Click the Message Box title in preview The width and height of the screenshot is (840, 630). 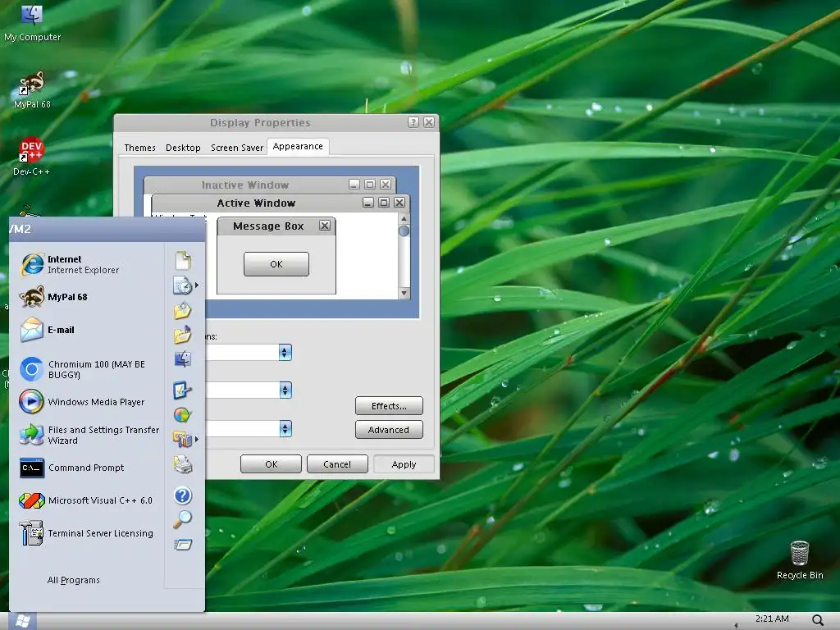pyautogui.click(x=268, y=226)
